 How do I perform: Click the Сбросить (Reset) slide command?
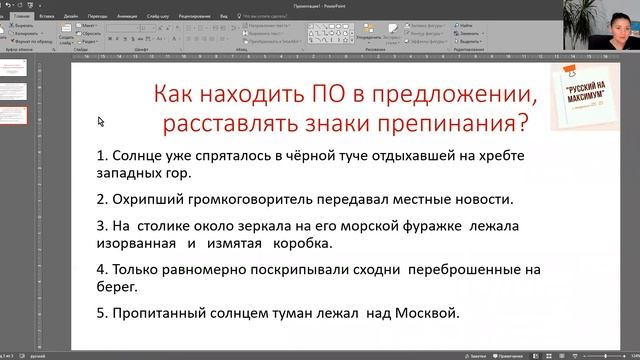[x=88, y=33]
